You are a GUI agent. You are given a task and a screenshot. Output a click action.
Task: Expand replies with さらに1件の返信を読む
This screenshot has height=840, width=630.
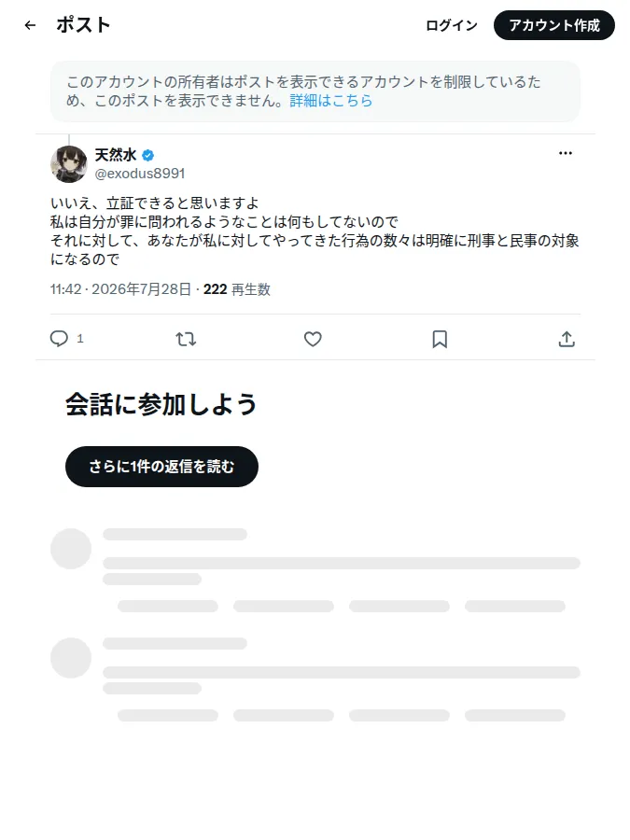pyautogui.click(x=161, y=467)
